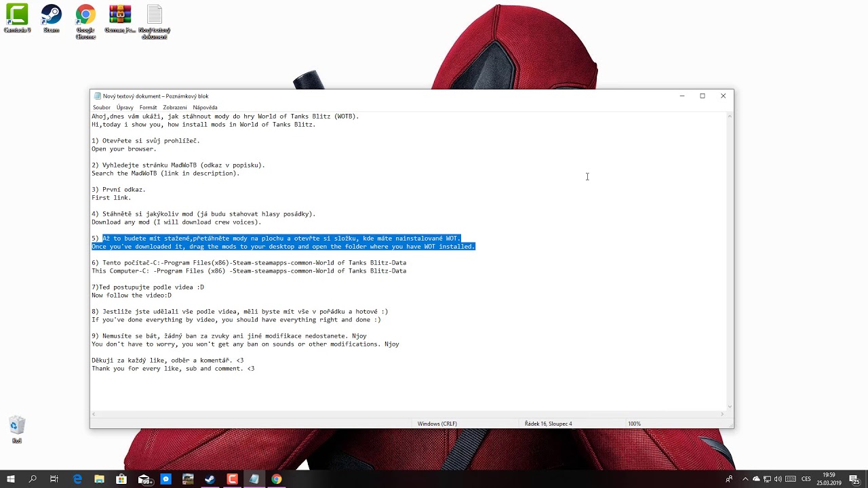Close the Notepad window
868x488 pixels.
coord(723,96)
